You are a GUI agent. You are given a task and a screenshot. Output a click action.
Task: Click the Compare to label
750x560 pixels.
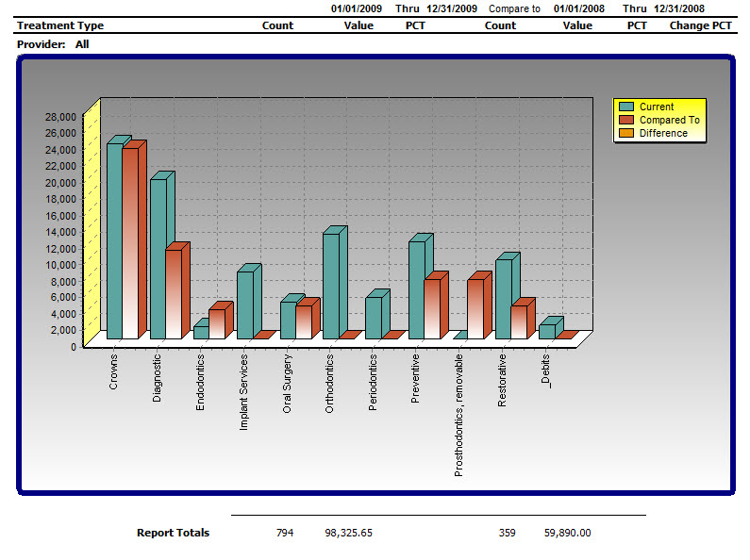point(514,8)
